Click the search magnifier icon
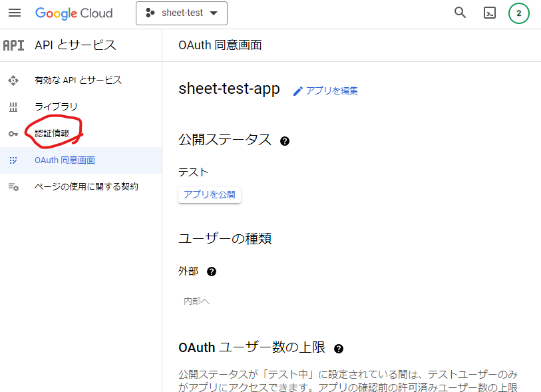The width and height of the screenshot is (541, 392). point(459,13)
